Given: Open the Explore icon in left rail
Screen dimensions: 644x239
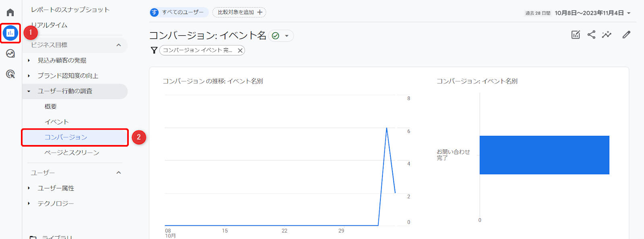Looking at the screenshot, I should [x=10, y=53].
